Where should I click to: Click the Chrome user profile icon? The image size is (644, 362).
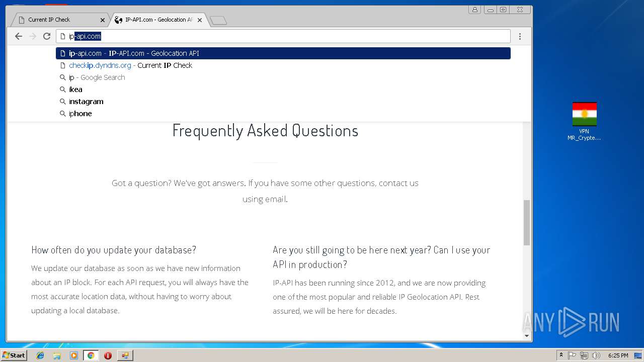click(474, 10)
